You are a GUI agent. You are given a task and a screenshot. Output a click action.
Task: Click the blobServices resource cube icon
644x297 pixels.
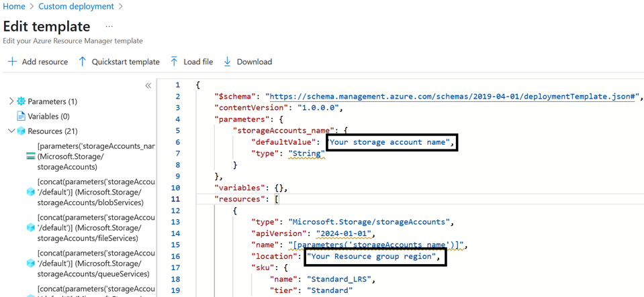[30, 192]
